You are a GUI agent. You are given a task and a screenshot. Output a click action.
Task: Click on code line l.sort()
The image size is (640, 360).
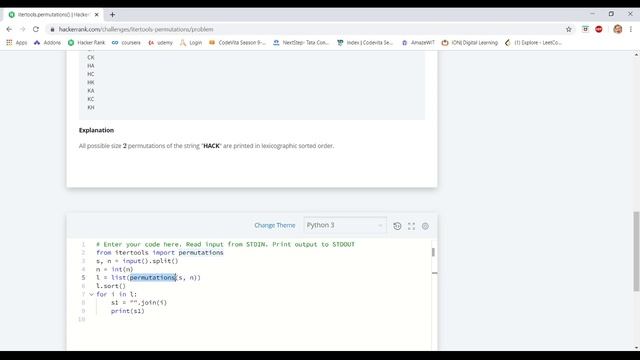pos(111,286)
